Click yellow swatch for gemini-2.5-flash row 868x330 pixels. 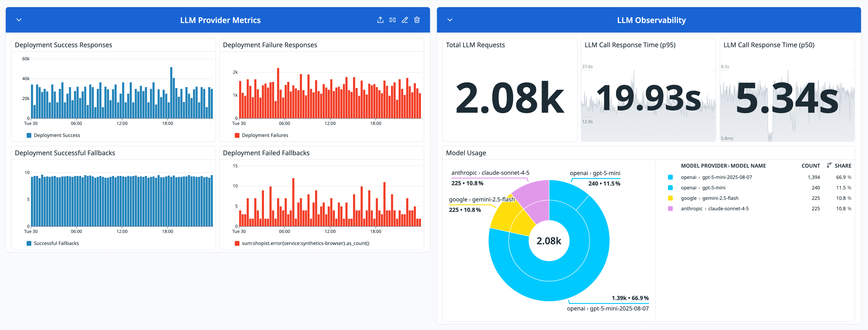(670, 198)
